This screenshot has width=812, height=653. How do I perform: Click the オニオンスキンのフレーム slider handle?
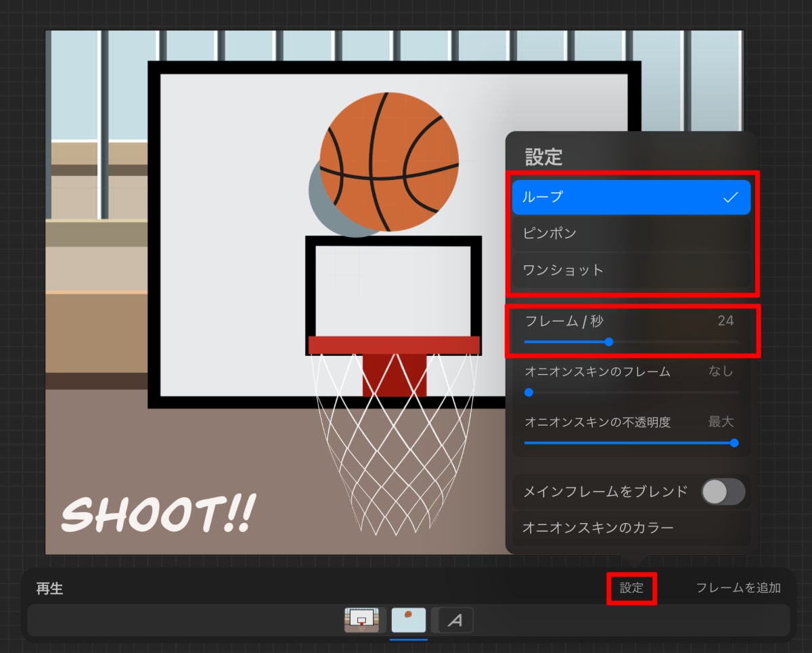[x=529, y=392]
